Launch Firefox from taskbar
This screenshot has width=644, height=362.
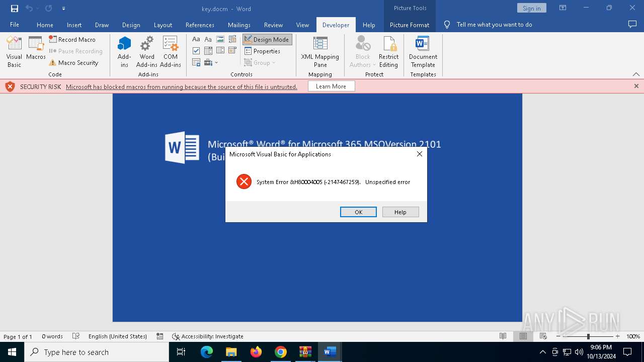(256, 352)
